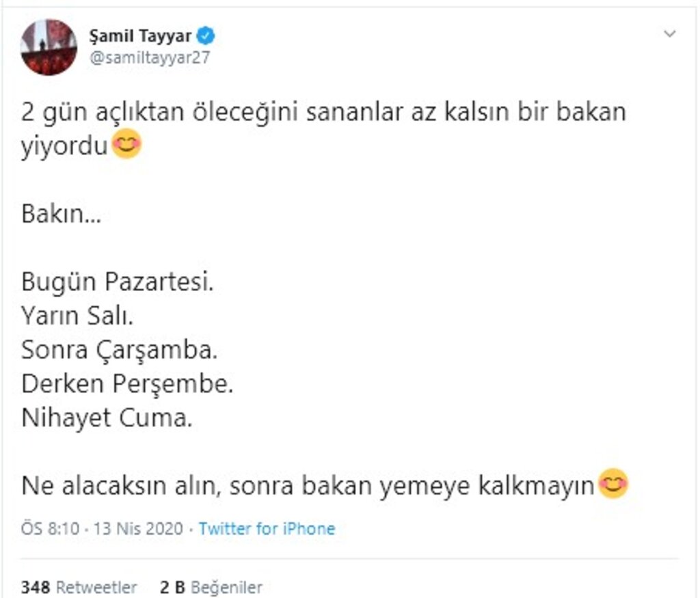Click the Şamil Tayyar display name

click(x=141, y=36)
